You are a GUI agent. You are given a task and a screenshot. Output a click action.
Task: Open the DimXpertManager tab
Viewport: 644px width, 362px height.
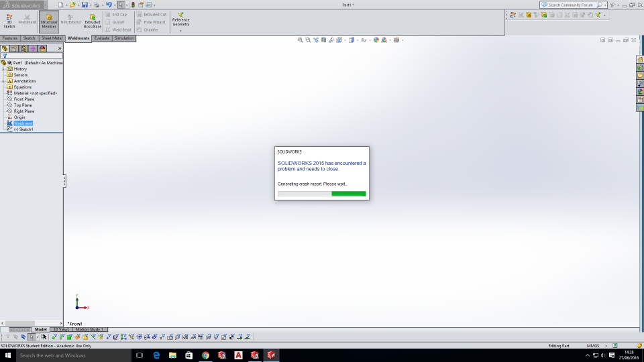click(33, 48)
